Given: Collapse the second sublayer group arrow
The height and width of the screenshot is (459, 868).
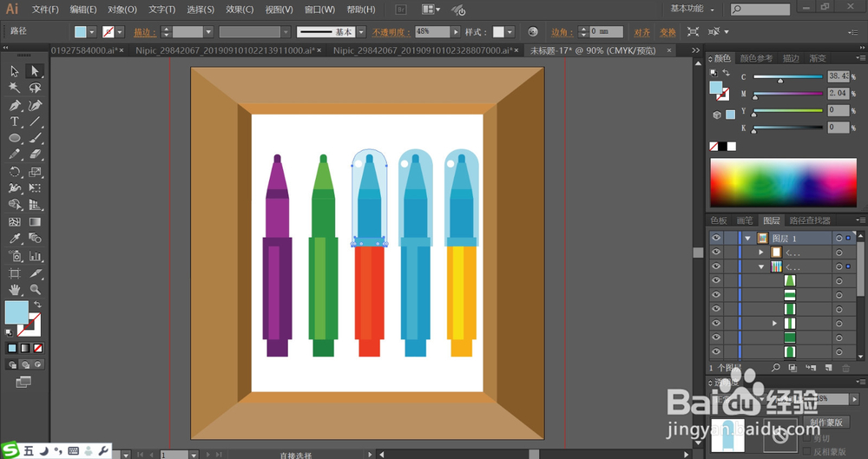Looking at the screenshot, I should tap(761, 266).
